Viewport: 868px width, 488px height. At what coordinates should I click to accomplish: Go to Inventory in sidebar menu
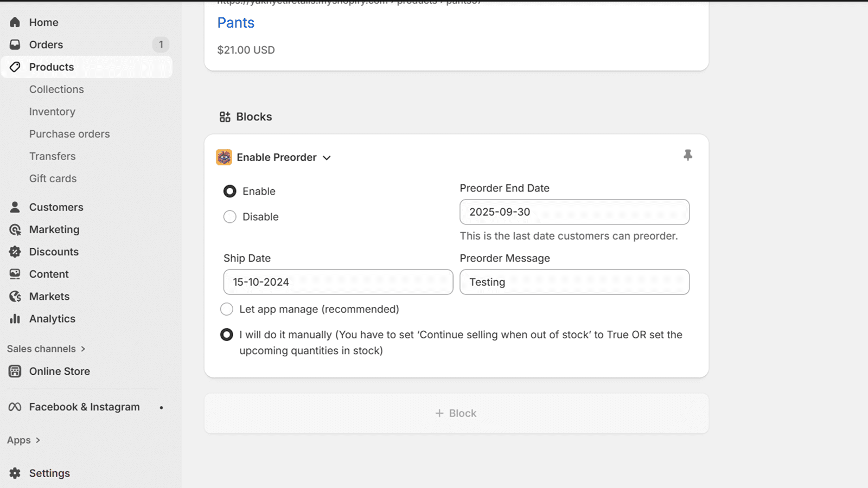click(52, 112)
